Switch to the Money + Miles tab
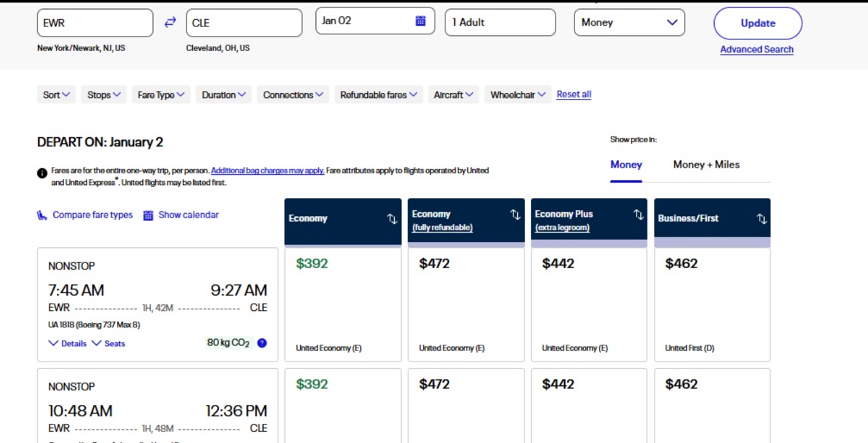868x443 pixels. 706,165
